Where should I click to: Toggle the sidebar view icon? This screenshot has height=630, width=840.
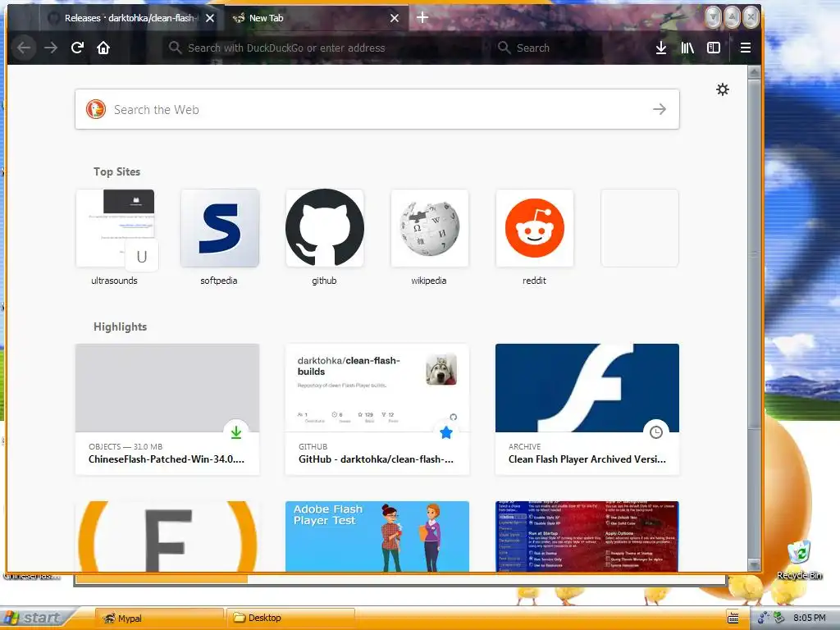(714, 48)
